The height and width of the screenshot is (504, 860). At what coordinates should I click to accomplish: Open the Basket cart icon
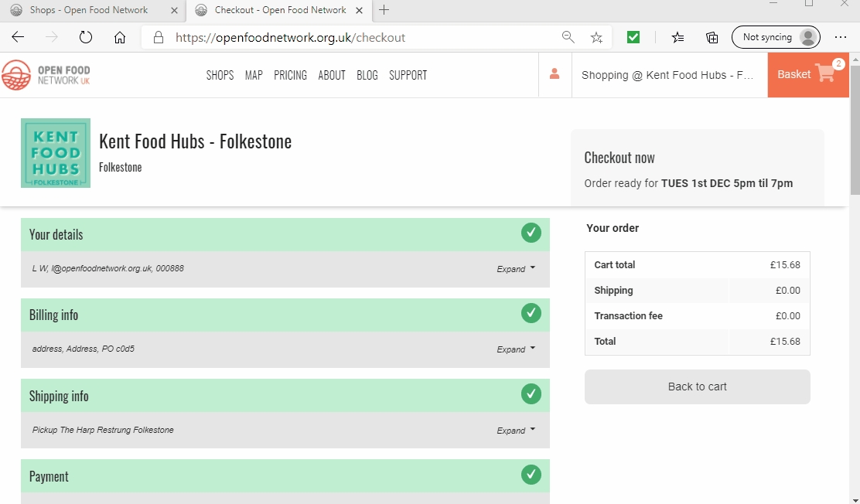coord(825,73)
